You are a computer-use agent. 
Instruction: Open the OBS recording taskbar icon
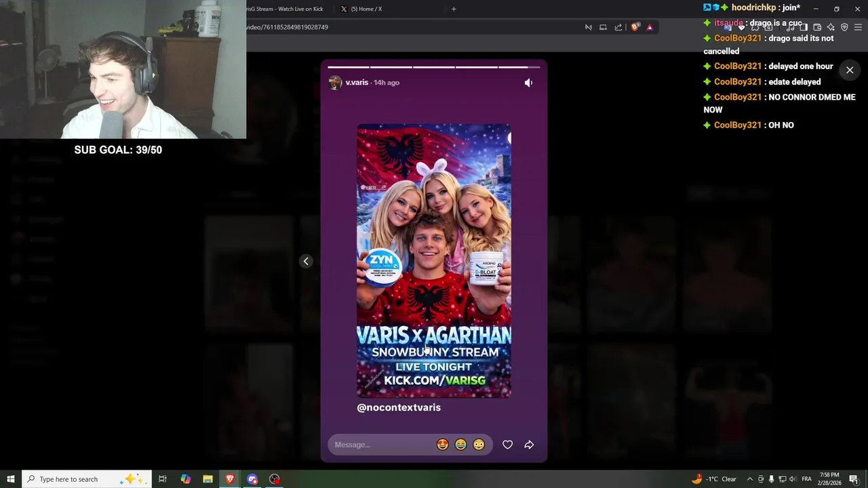click(275, 479)
